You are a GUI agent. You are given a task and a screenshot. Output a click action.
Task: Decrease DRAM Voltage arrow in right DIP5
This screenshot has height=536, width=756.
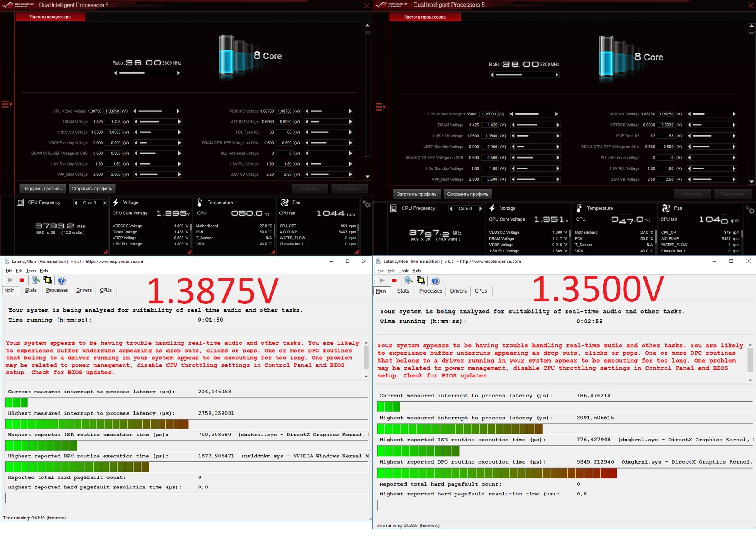(x=512, y=125)
